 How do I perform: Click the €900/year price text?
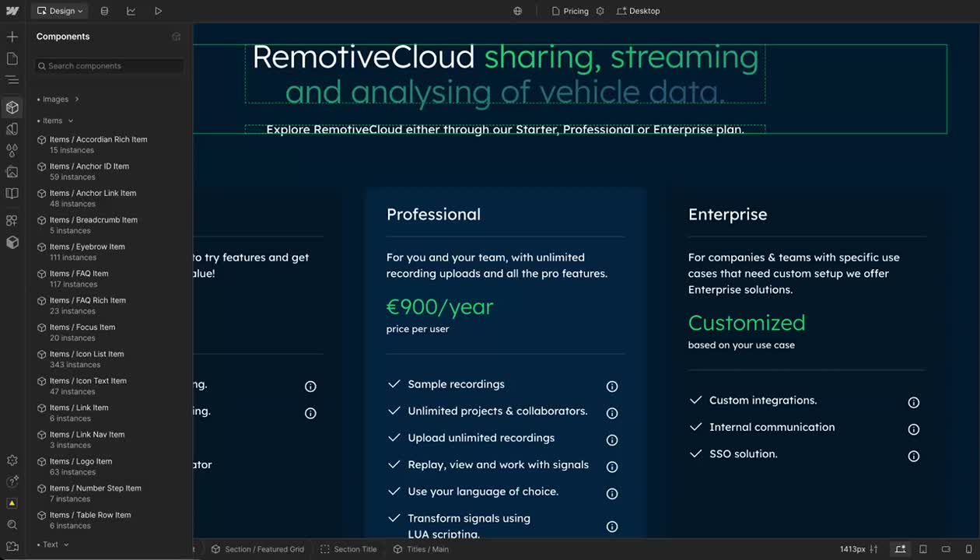click(440, 306)
